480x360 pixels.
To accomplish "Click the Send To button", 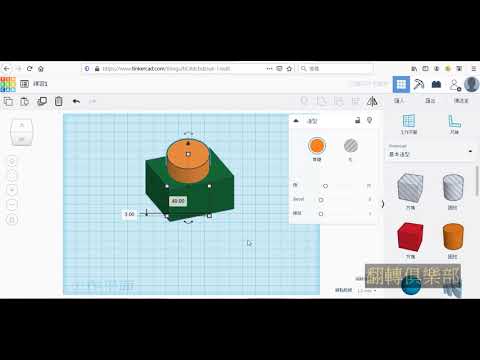I will click(461, 100).
